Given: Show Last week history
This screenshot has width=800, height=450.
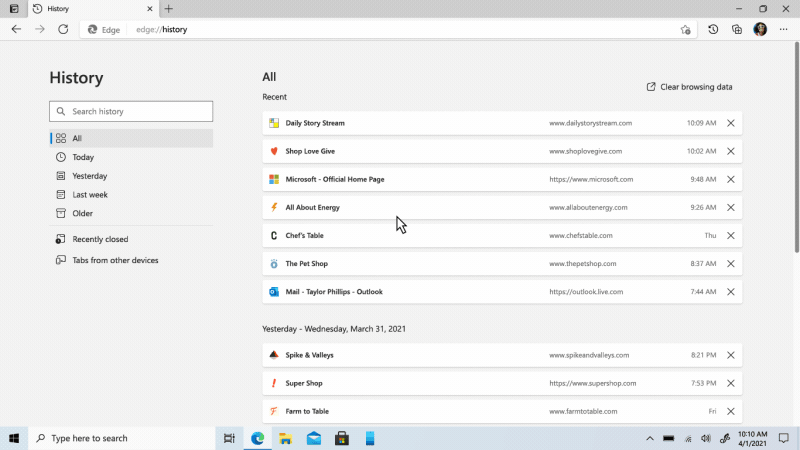Looking at the screenshot, I should [131, 194].
